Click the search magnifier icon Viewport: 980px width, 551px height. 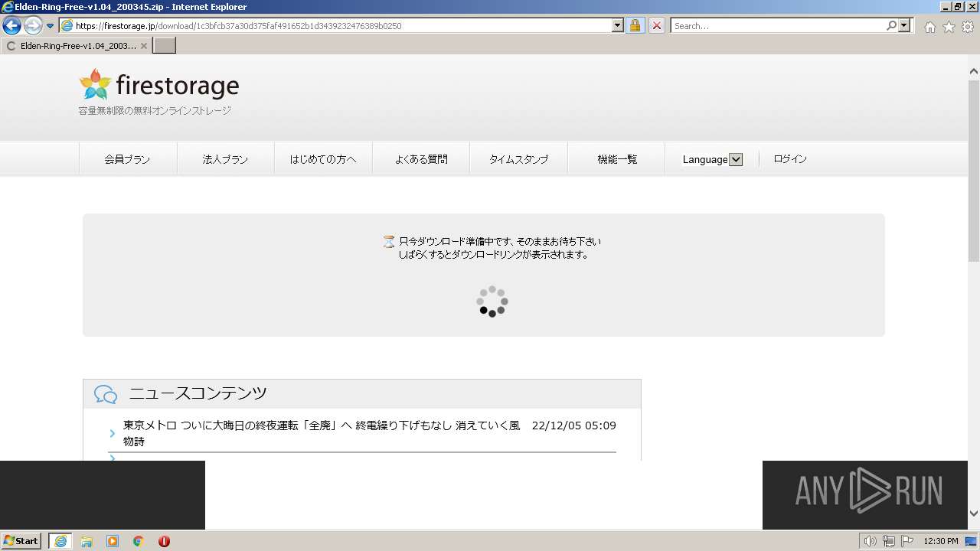891,25
